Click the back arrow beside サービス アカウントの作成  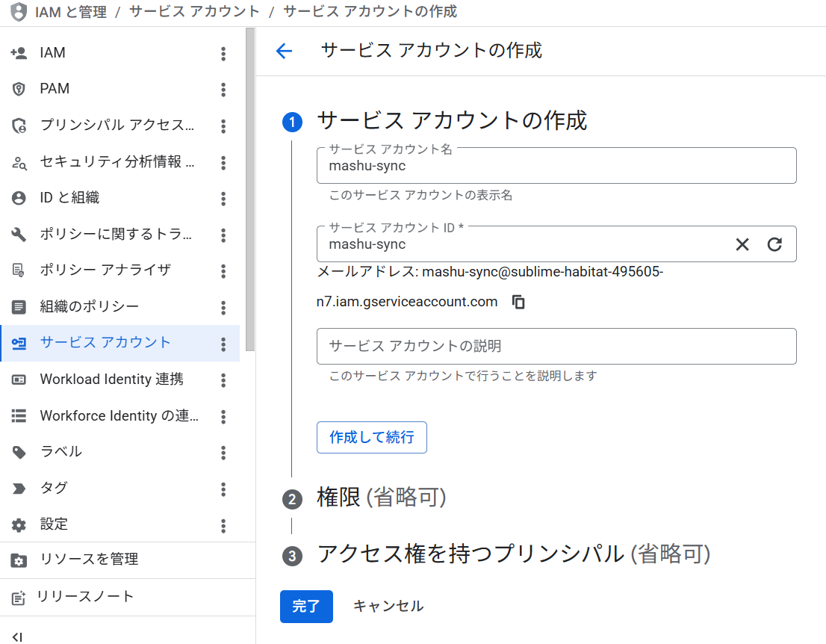tap(284, 51)
